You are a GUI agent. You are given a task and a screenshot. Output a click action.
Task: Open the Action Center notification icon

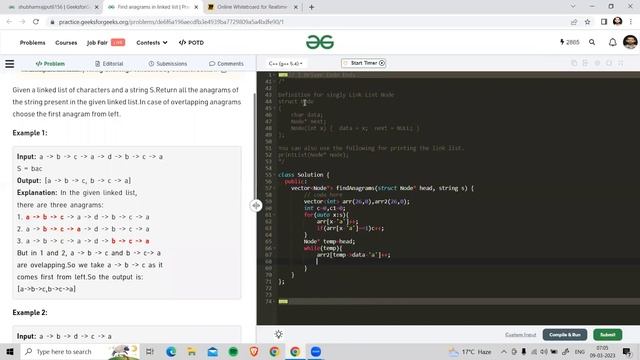point(627,351)
